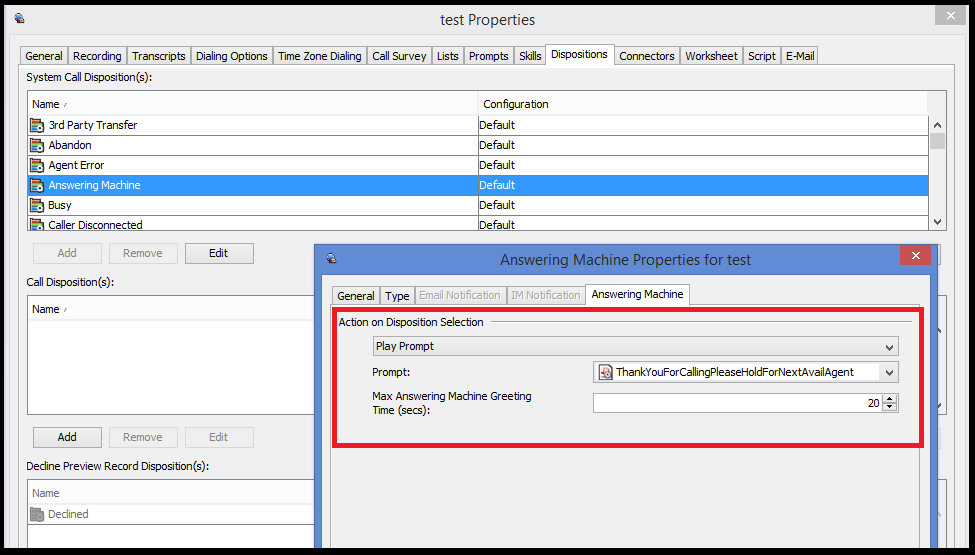Open the Lists tab
This screenshot has width=975, height=555.
[447, 56]
